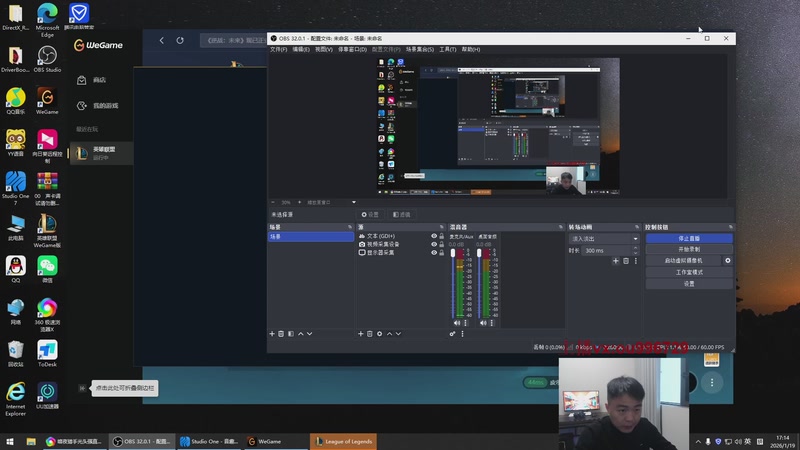Screen dimensions: 800x450
Task: Open the 场景集合(S) menu in OBS
Action: [x=420, y=49]
